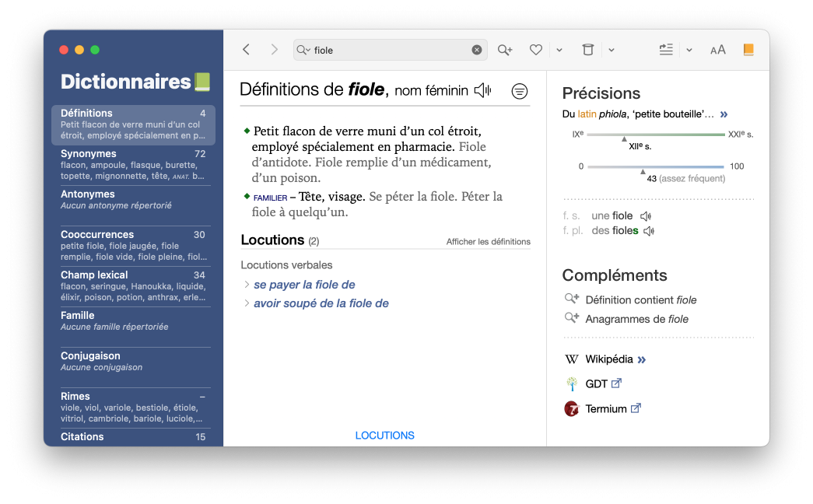Click 'Afficher les définitions' link
Image resolution: width=813 pixels, height=504 pixels.
[488, 242]
